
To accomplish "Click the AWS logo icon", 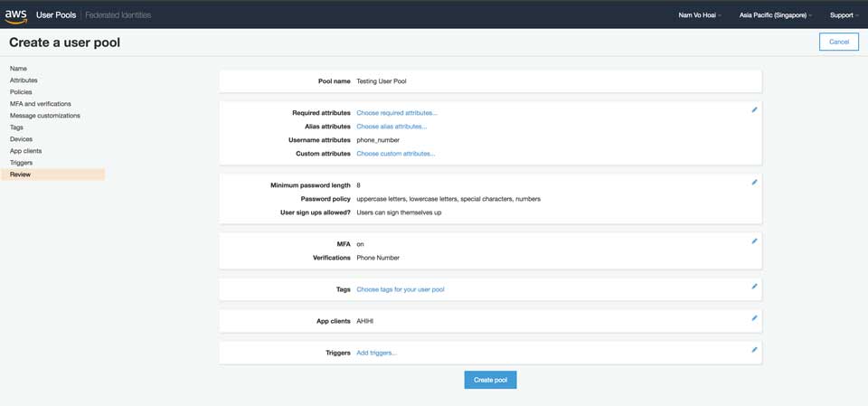I will click(15, 16).
